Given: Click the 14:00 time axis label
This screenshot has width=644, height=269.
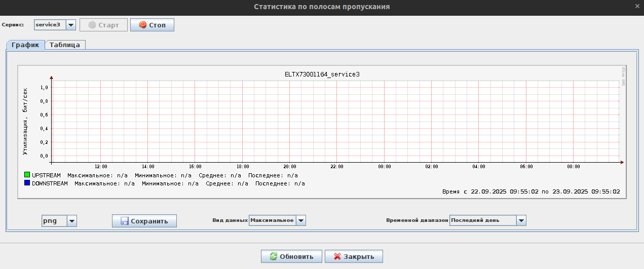Looking at the screenshot, I should pos(148,167).
